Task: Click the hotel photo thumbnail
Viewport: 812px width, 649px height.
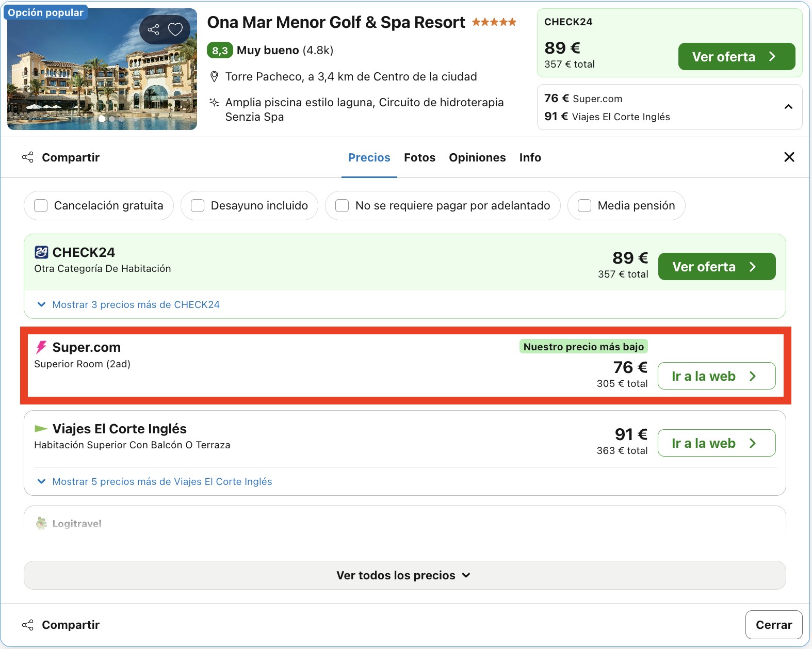Action: (102, 69)
